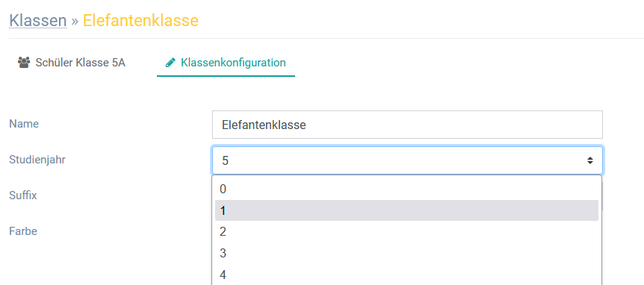Choose highlighted option 1 in list
The width and height of the screenshot is (644, 285).
pos(406,210)
